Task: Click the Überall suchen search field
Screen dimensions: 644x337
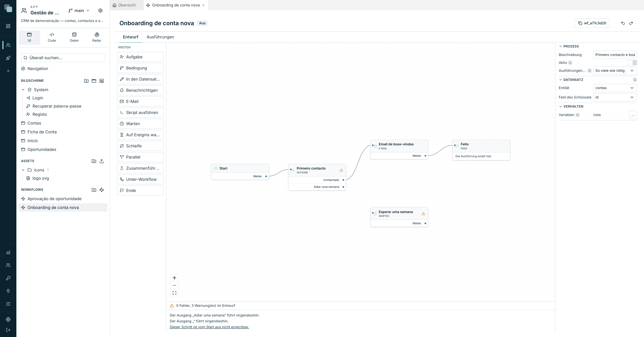Action: (x=63, y=58)
